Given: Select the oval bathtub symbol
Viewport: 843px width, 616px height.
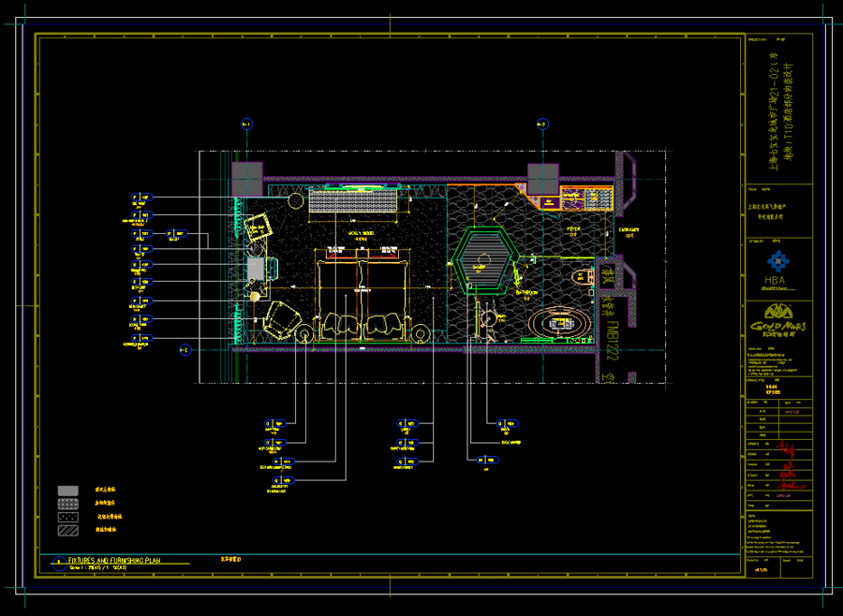Looking at the screenshot, I should [x=560, y=323].
